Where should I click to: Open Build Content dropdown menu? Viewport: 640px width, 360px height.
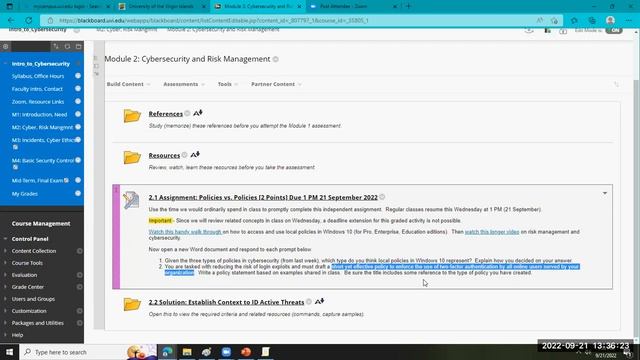(x=128, y=84)
